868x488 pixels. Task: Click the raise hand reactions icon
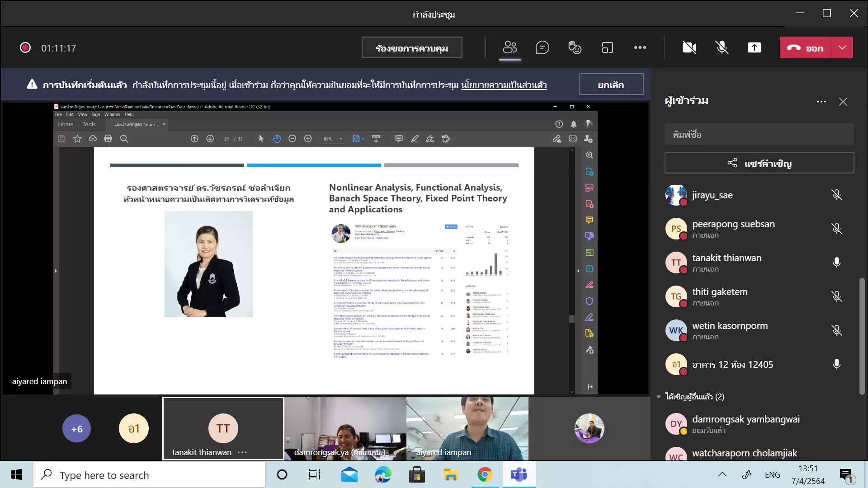[575, 47]
